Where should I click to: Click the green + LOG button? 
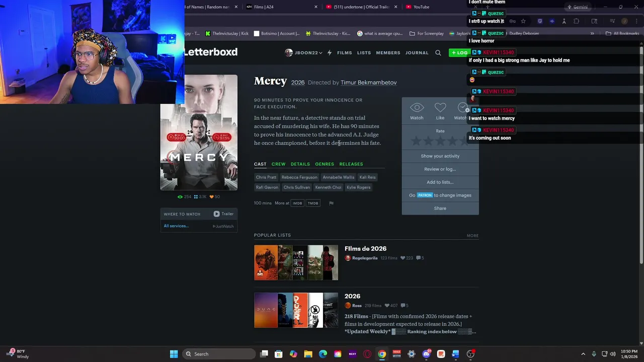point(459,53)
